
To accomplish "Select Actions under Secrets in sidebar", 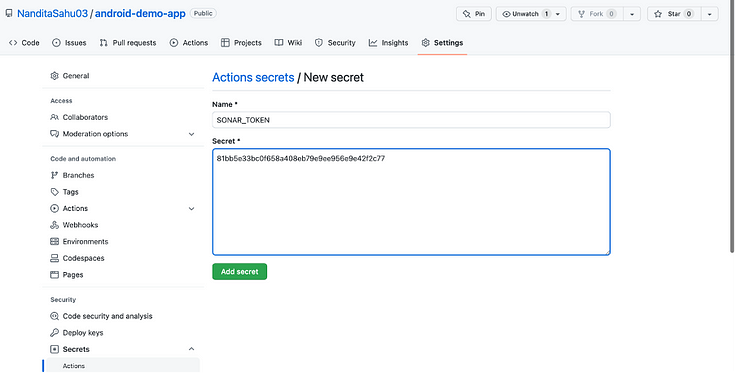I will click(123, 365).
